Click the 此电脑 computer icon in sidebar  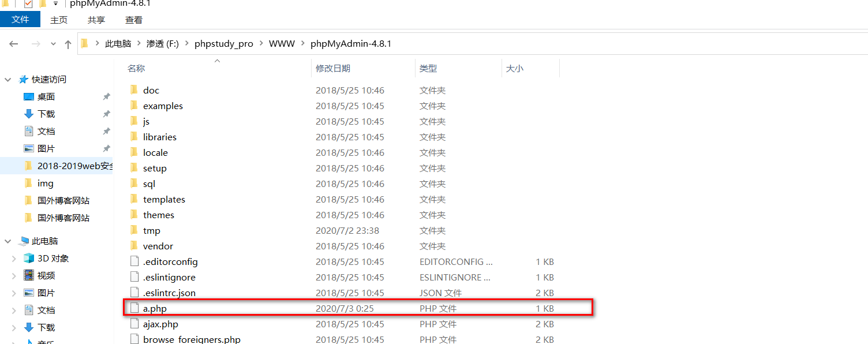click(24, 241)
